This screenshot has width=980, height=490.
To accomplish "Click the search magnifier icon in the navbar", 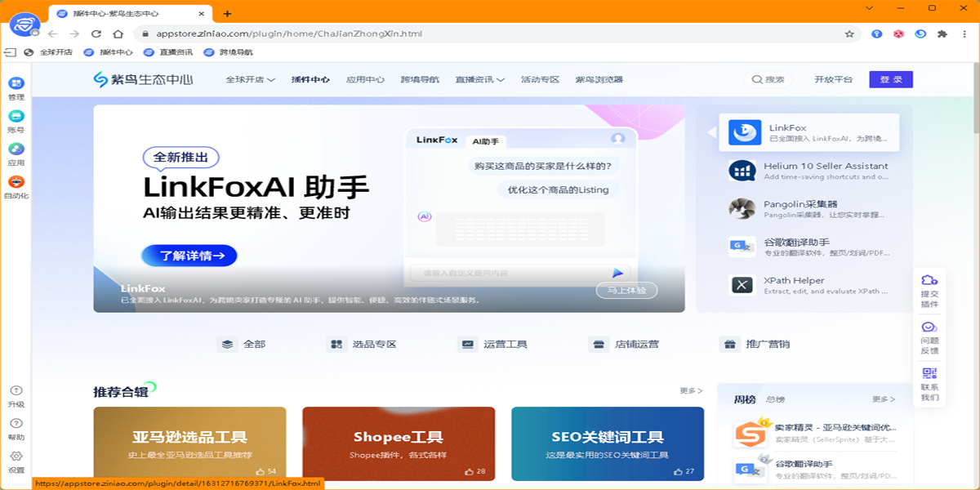I will (x=758, y=79).
